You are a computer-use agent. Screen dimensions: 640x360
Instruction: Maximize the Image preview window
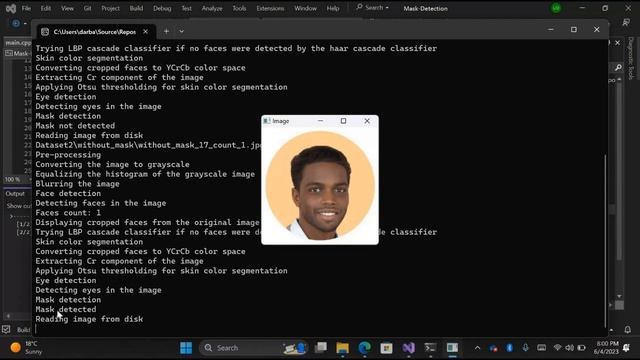[x=343, y=121]
